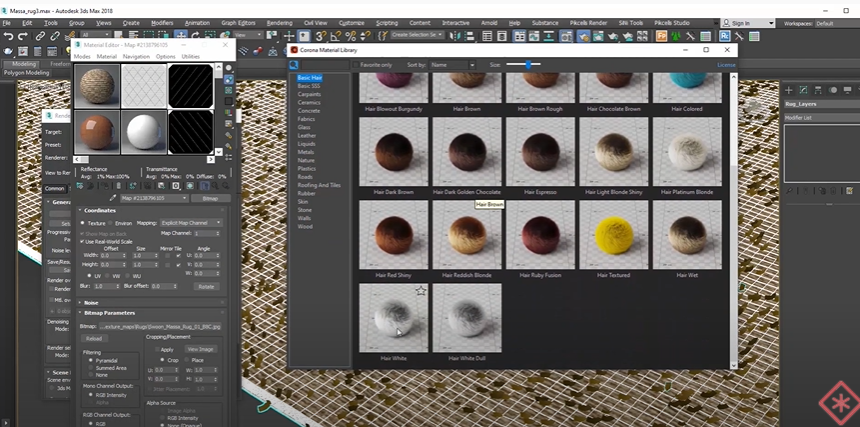Click the License link in material library

726,65
